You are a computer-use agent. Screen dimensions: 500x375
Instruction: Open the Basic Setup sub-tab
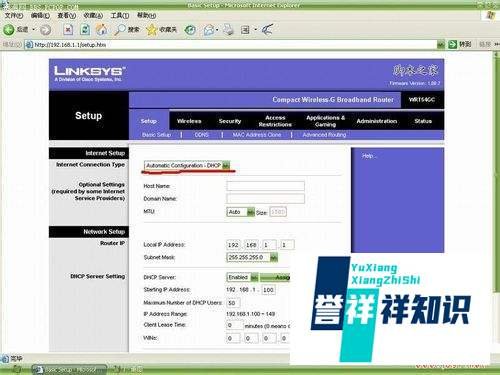[x=156, y=135]
